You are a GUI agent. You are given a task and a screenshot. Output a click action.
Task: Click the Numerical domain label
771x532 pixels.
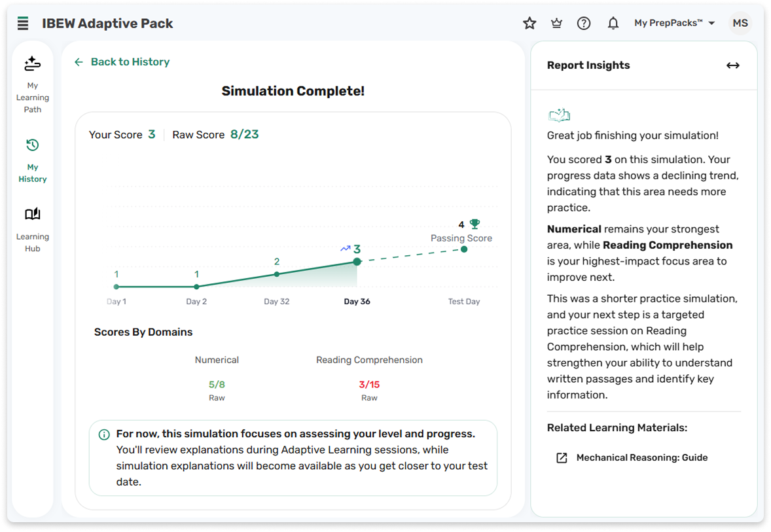217,360
